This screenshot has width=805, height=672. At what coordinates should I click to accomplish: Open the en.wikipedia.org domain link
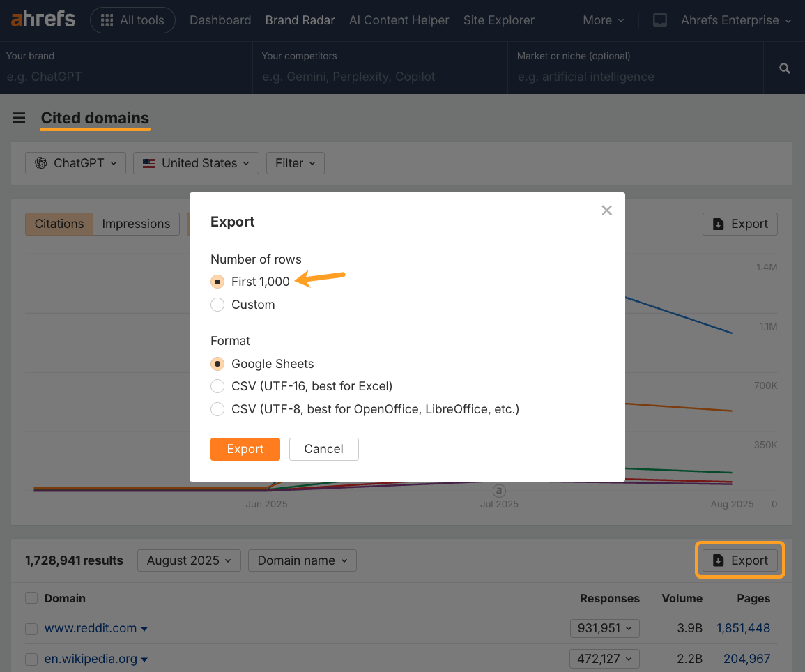90,659
